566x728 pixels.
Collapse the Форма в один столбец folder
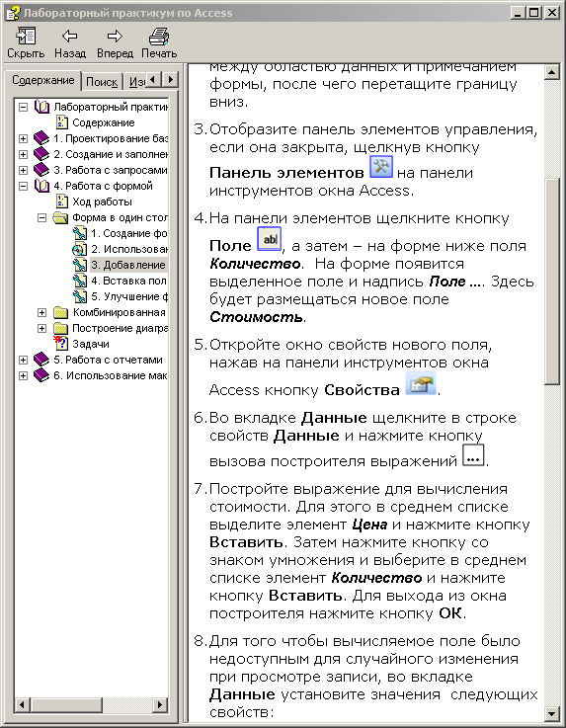coord(41,217)
